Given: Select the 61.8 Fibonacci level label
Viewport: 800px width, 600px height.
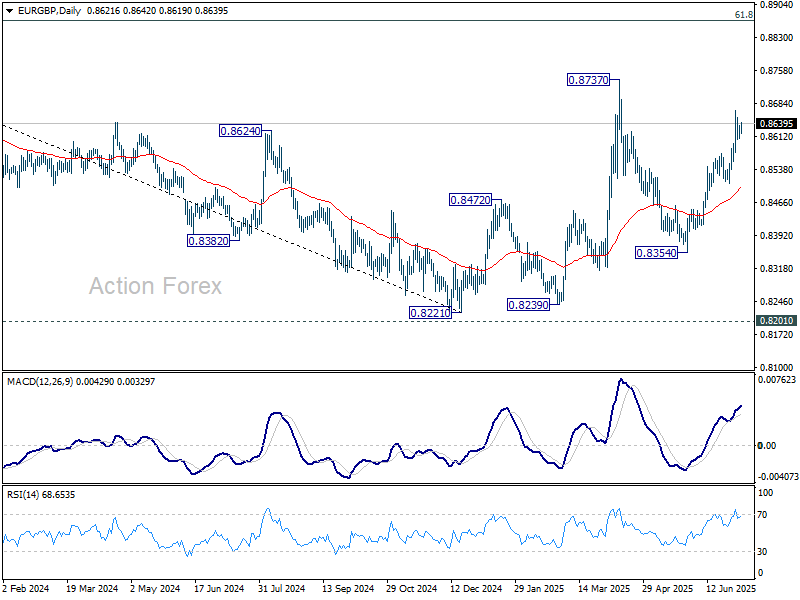Looking at the screenshot, I should coord(743,15).
